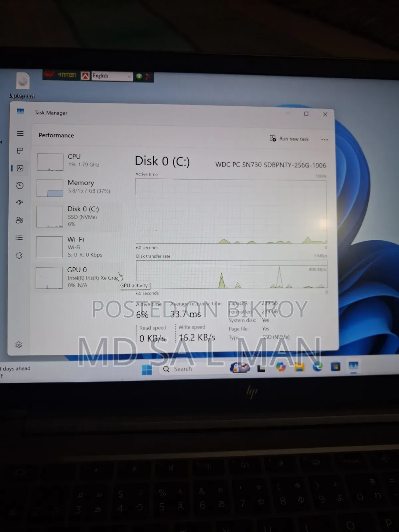Open the Services puzzle icon in sidebar
This screenshot has width=399, height=532.
[x=19, y=255]
